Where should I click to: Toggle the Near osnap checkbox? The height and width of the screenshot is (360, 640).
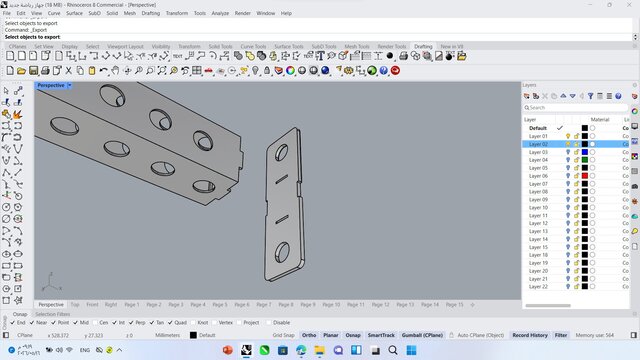click(32, 322)
